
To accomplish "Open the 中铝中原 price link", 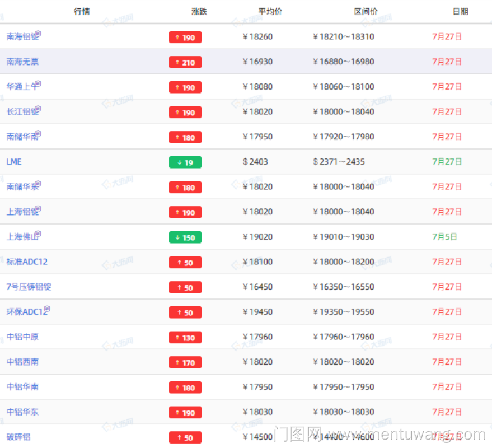I will (x=22, y=337).
